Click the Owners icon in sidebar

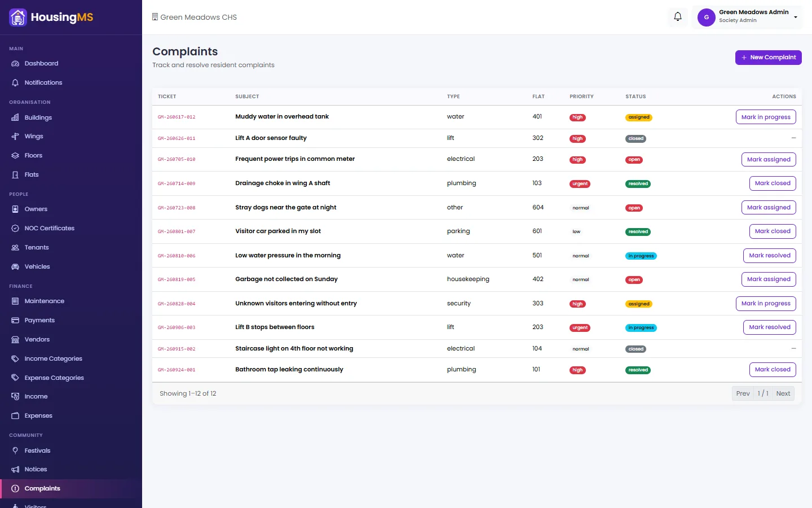pyautogui.click(x=15, y=209)
